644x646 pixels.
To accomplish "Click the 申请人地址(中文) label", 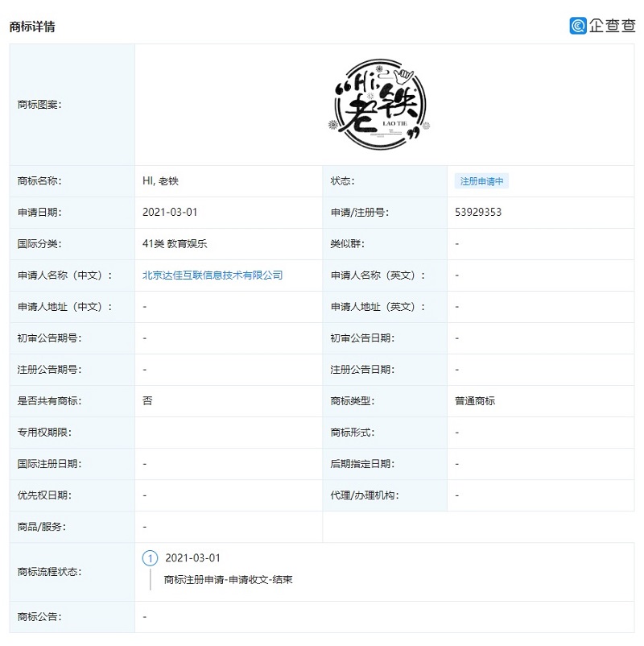I will (x=64, y=307).
